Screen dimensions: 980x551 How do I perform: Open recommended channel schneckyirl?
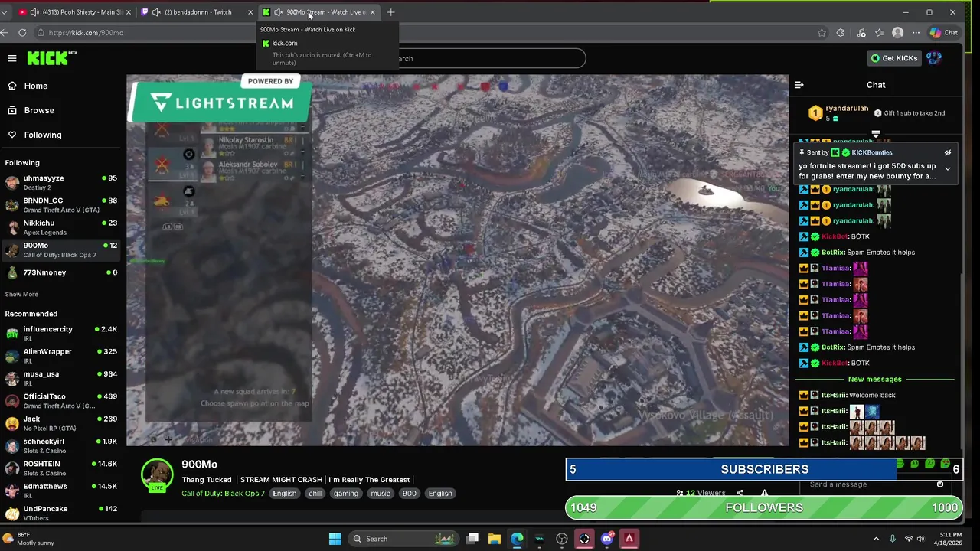[x=61, y=445]
